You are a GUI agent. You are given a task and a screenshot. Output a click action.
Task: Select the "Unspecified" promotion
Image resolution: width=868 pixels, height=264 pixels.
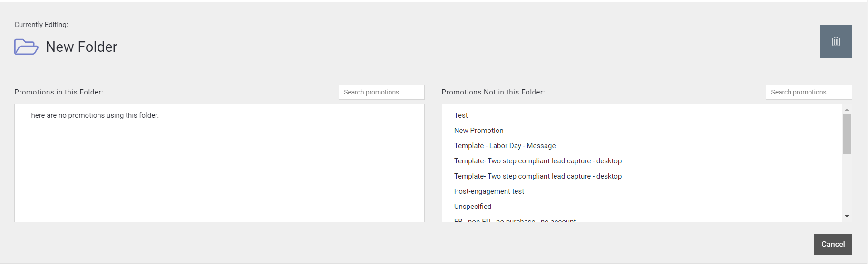(472, 207)
